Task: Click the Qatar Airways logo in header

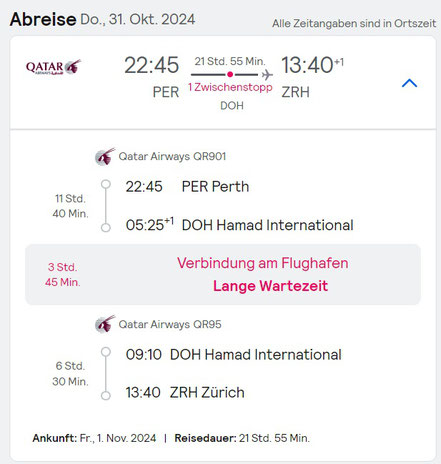Action: coord(53,67)
